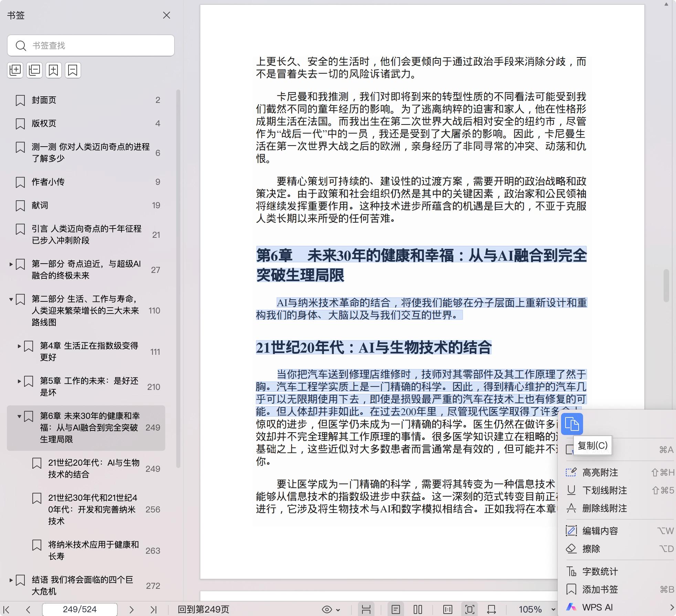Click the bookmark panel scrollbar
Screen dimensions: 676x616
tap(178, 279)
